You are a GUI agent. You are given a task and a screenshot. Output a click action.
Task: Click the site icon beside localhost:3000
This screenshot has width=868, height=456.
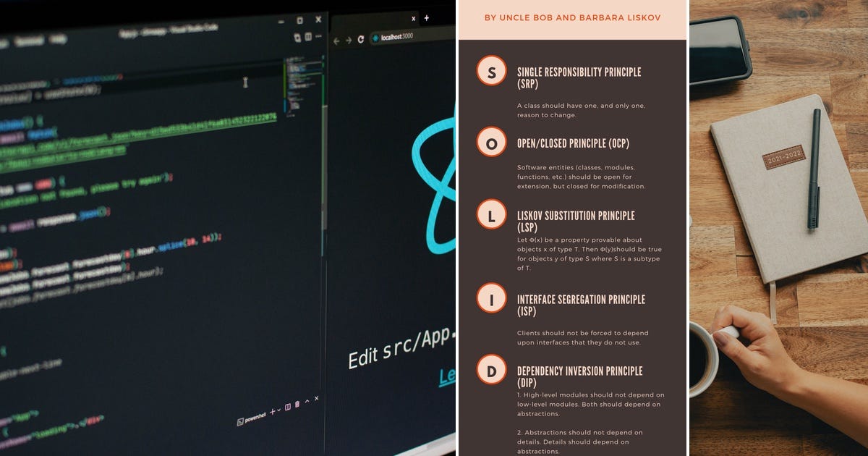pyautogui.click(x=375, y=38)
